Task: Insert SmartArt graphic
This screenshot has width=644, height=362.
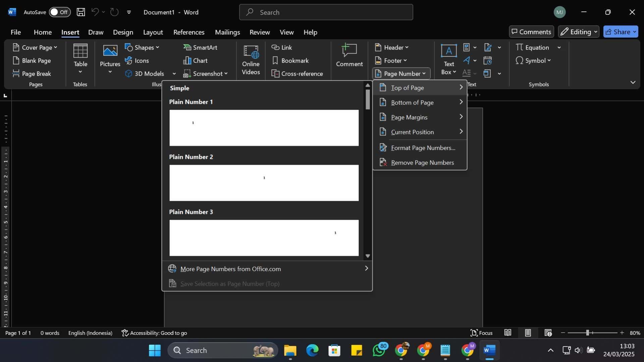Action: (200, 47)
